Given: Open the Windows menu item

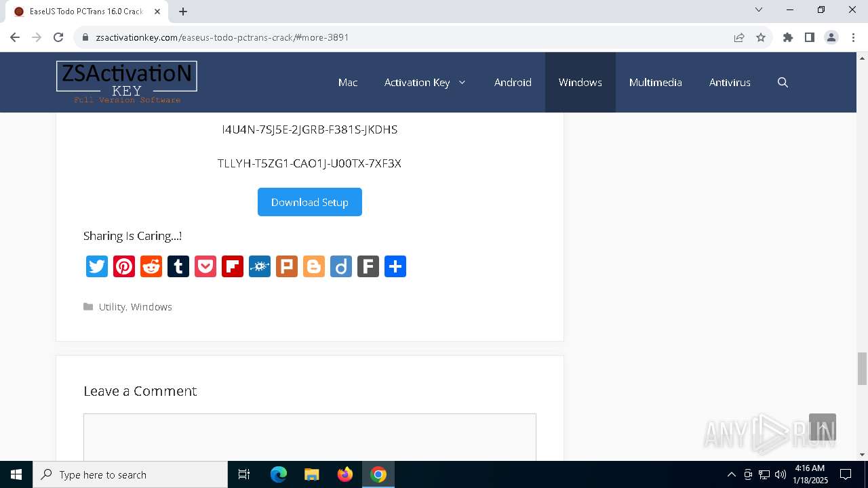Looking at the screenshot, I should point(580,82).
